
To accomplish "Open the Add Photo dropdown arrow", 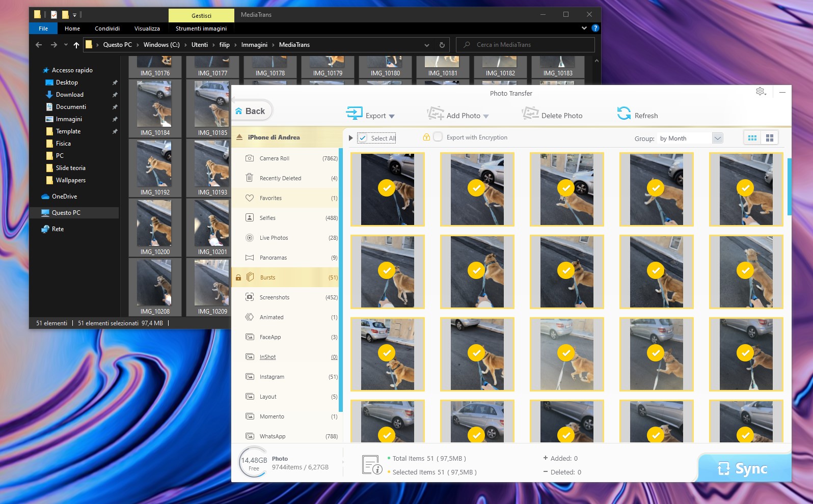I will pos(486,117).
